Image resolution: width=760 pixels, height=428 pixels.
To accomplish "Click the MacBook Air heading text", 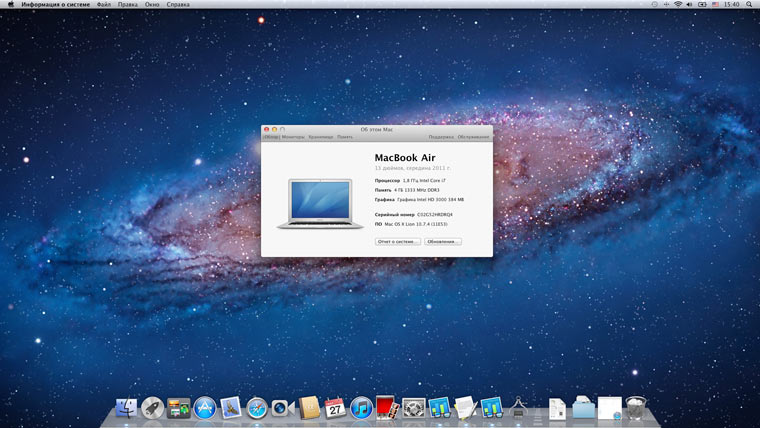I will point(405,158).
